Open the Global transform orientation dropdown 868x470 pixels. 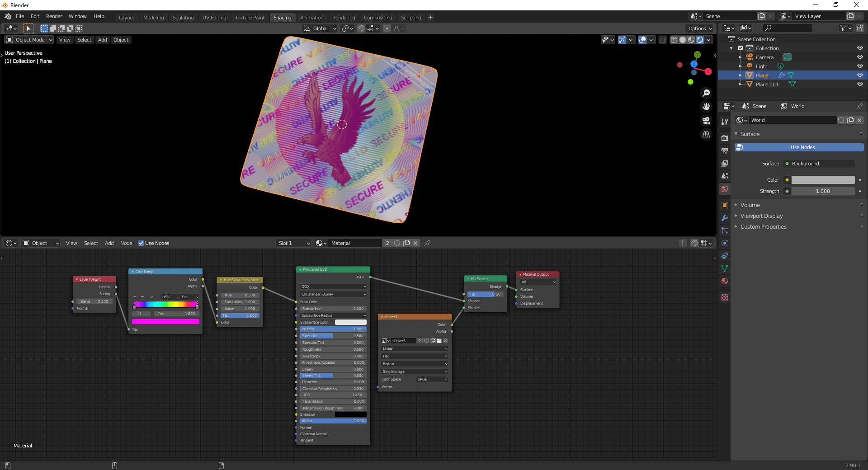tap(320, 28)
